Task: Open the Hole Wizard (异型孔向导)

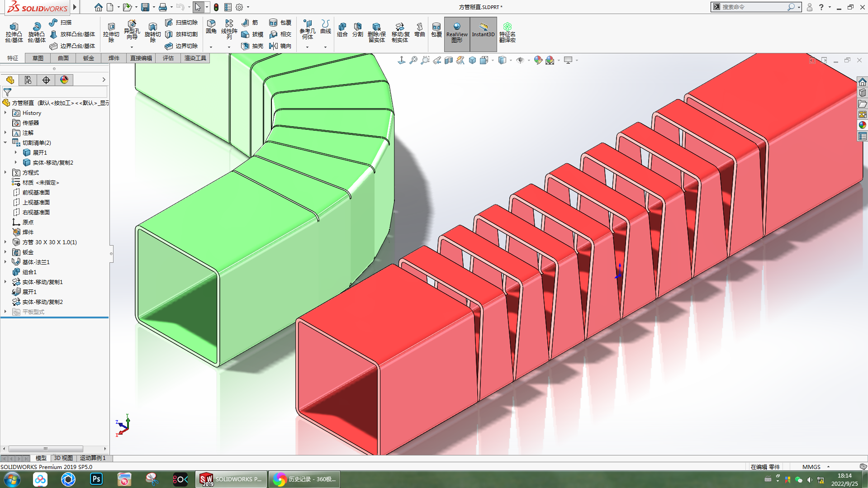Action: coord(132,30)
